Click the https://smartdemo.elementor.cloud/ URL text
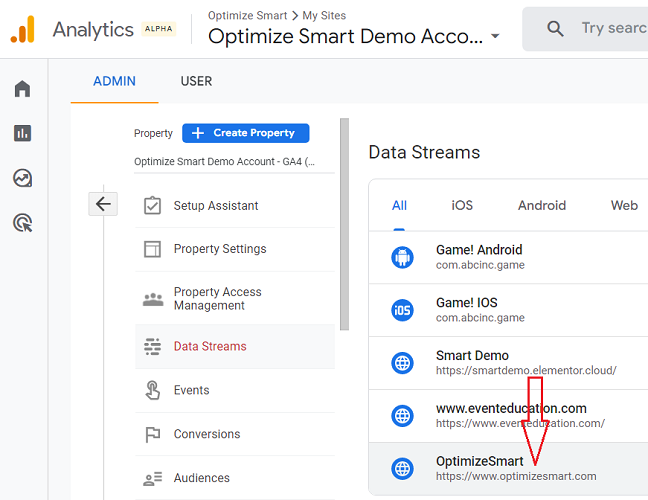The image size is (648, 500). [x=526, y=371]
